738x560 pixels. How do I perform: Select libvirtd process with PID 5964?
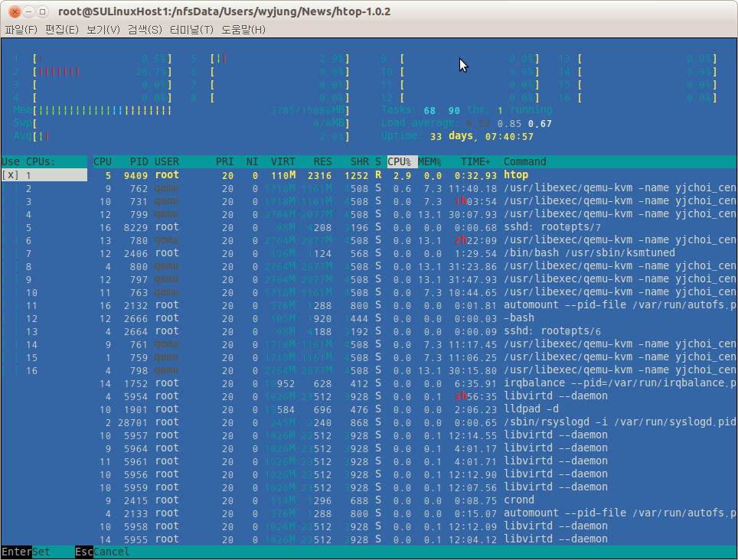[415, 448]
